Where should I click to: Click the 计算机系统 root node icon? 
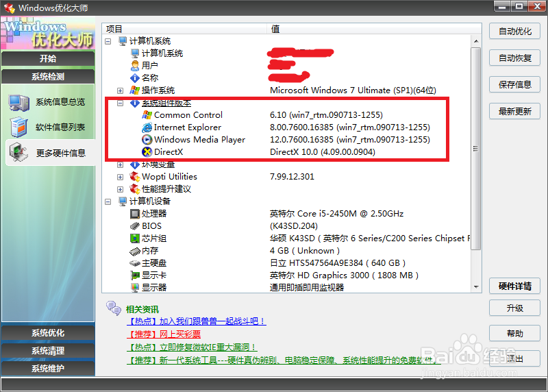click(x=123, y=41)
